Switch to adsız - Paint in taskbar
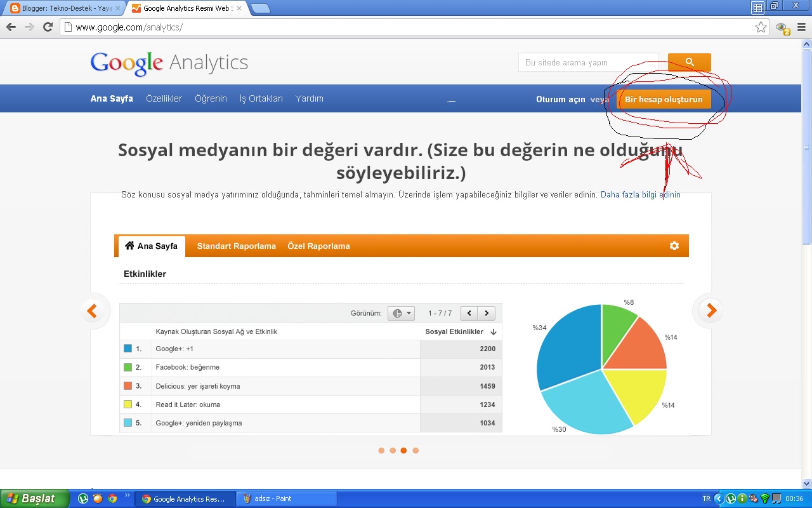 pyautogui.click(x=286, y=498)
